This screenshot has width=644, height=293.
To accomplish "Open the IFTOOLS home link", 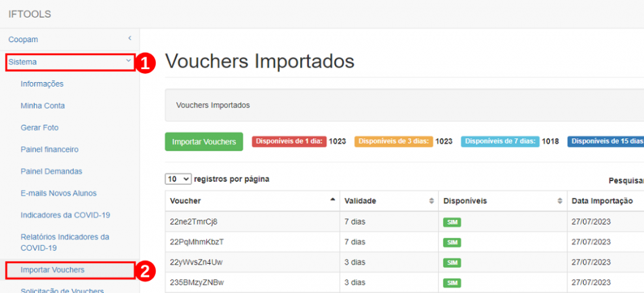I will (x=30, y=14).
